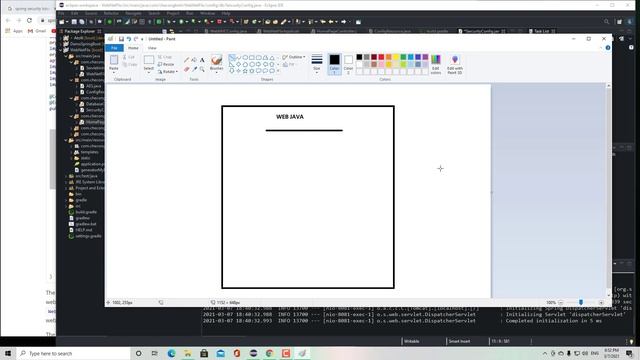Image resolution: width=640 pixels, height=360 pixels.
Task: Click the Eclipse Search magnifier icon
Action: (x=607, y=22)
